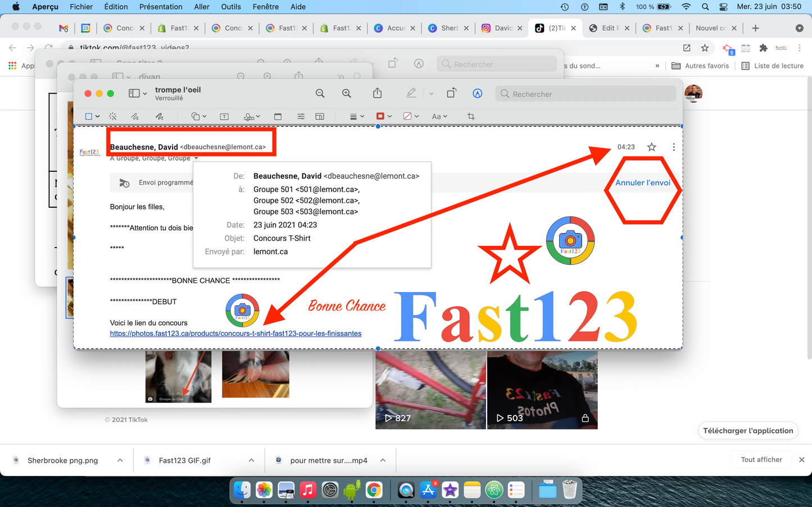Select the sketch drawing tool
The height and width of the screenshot is (507, 812).
click(x=135, y=116)
